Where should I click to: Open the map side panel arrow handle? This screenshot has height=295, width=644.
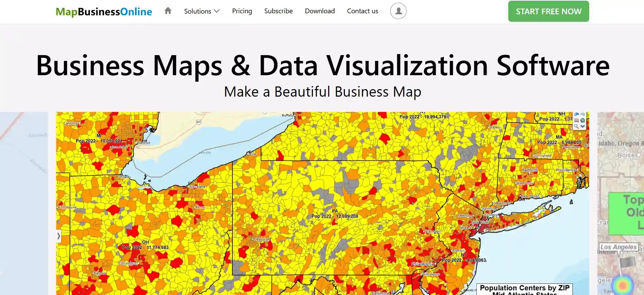pos(59,236)
